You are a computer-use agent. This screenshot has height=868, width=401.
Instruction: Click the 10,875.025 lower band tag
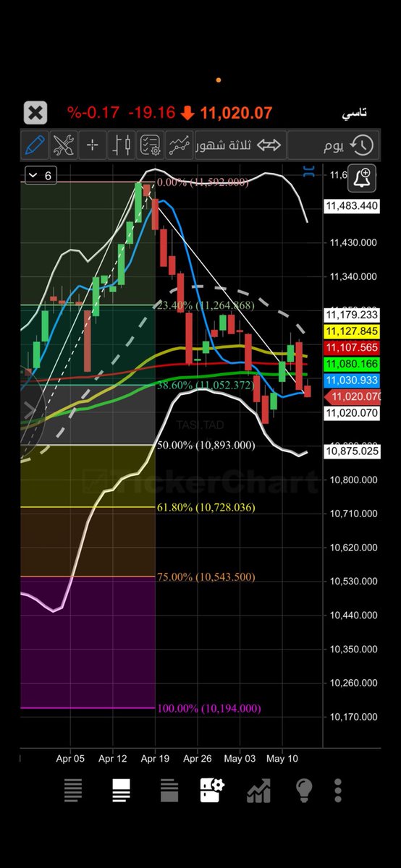point(353,451)
